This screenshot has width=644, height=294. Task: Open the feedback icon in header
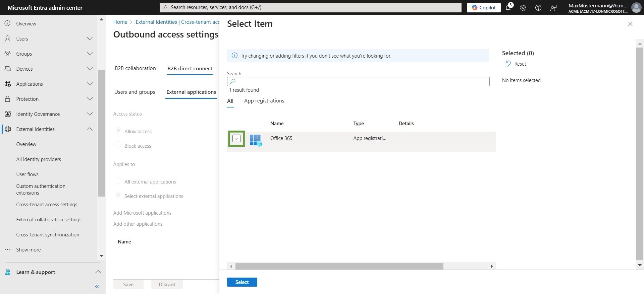(x=553, y=8)
